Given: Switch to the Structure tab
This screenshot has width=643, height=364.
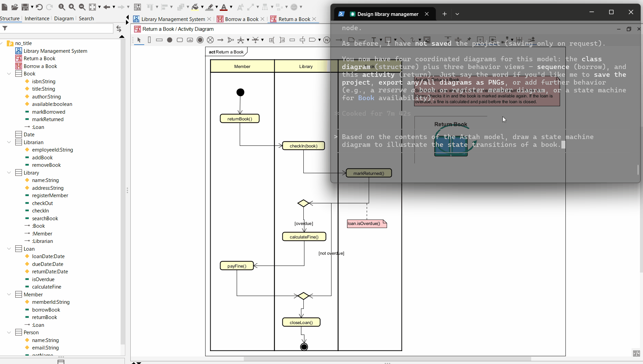Looking at the screenshot, I should [x=10, y=19].
